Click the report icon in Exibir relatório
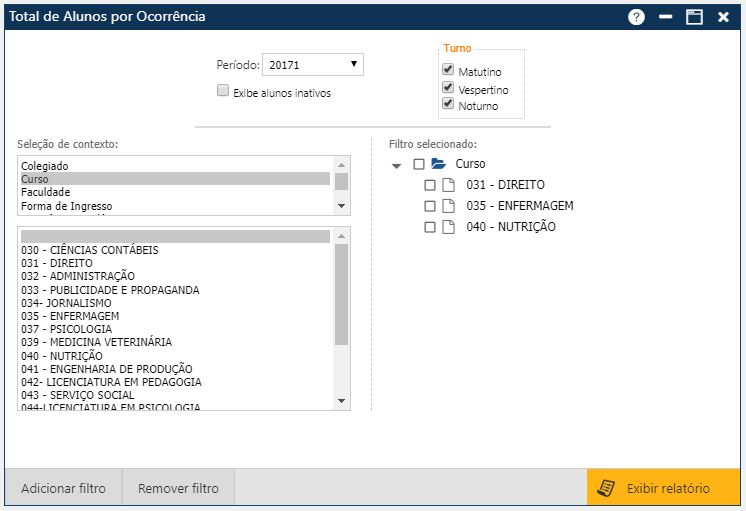The width and height of the screenshot is (746, 511). point(605,488)
